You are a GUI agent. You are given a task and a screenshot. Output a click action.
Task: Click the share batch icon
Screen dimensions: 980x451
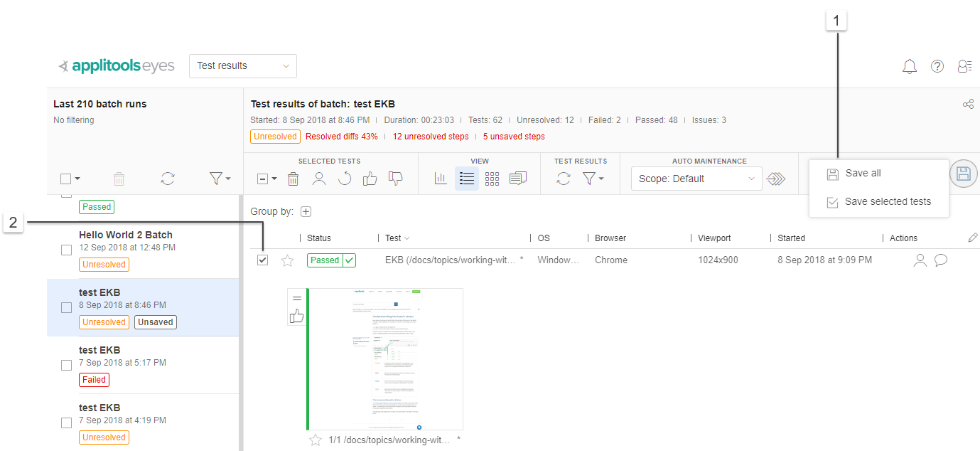pos(968,105)
